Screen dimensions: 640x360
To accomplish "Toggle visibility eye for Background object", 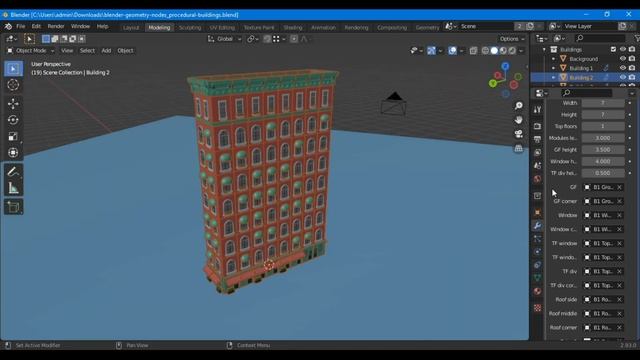I will 622,59.
